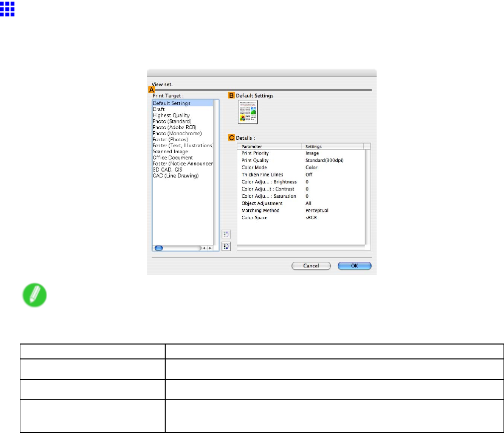504x433 pixels.
Task: Select Photo (Standard) print target
Action: (183, 121)
